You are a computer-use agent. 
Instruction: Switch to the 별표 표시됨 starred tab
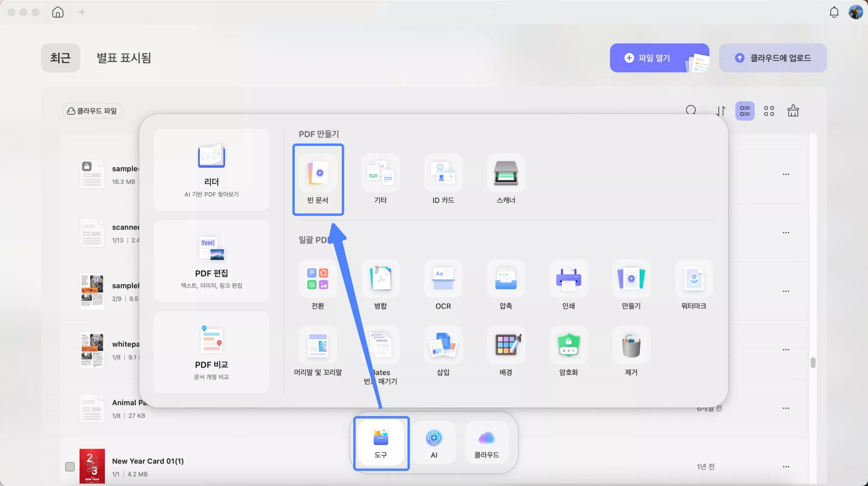pyautogui.click(x=124, y=58)
